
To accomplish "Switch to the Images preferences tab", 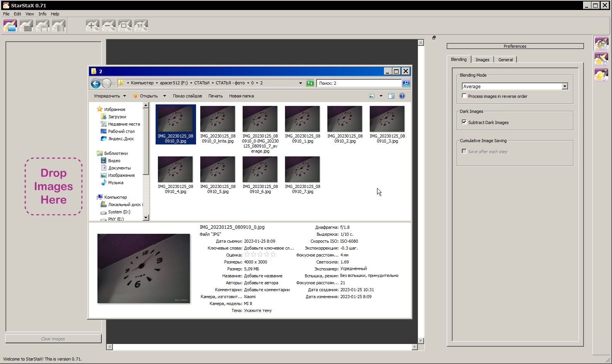I will click(482, 60).
